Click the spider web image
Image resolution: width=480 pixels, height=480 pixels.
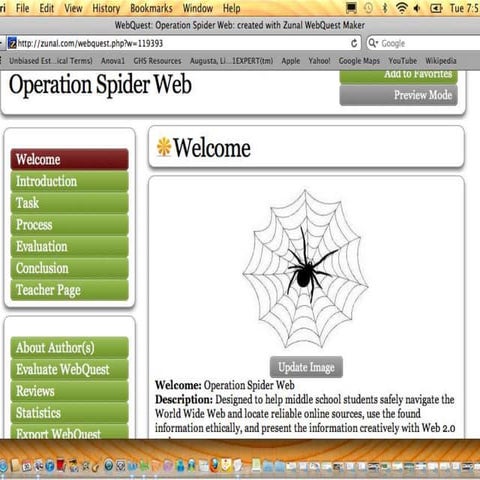tap(305, 269)
